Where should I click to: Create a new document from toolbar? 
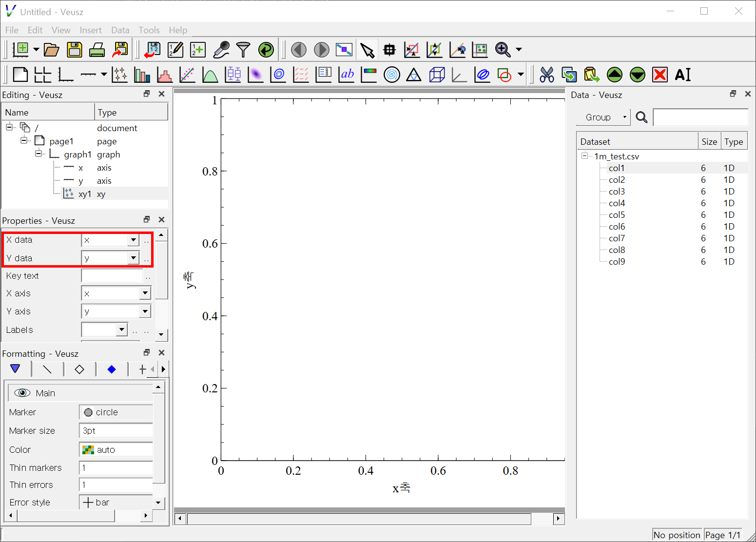click(x=21, y=49)
